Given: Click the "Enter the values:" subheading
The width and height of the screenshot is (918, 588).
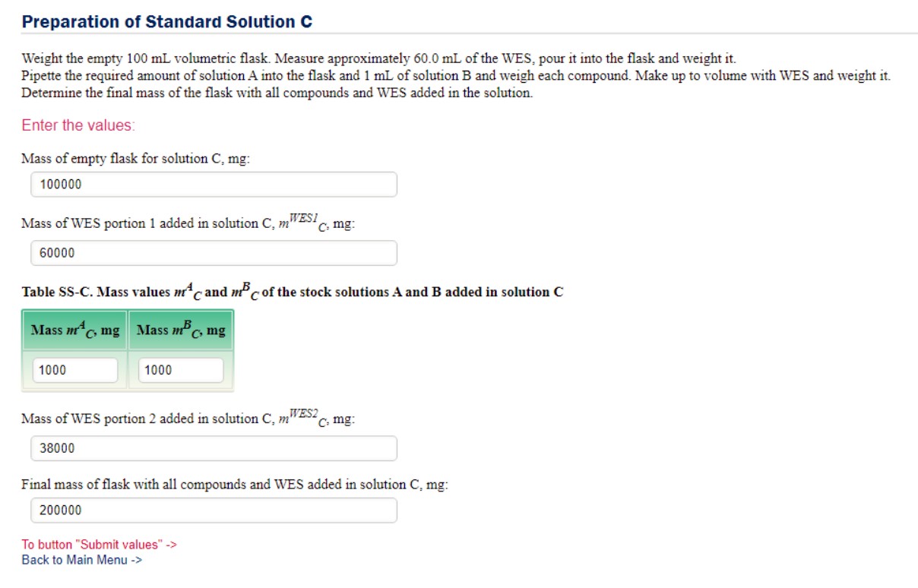Looking at the screenshot, I should pos(78,125).
